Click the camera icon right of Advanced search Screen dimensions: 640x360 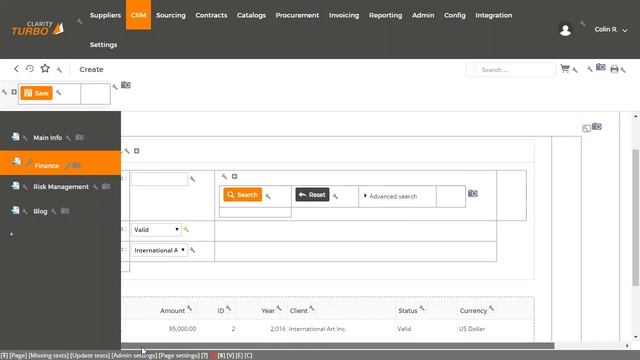coord(473,193)
